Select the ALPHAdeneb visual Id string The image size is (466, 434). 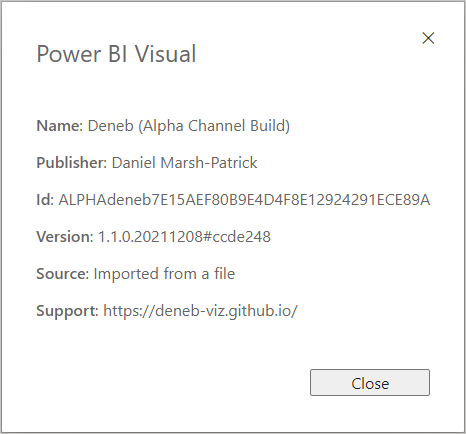tap(244, 200)
